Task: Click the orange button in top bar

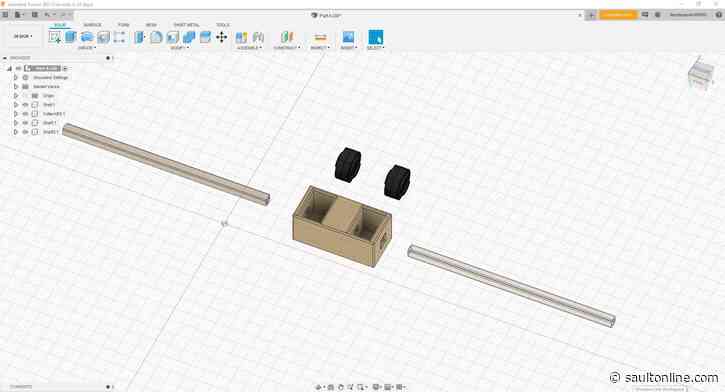Action: (x=618, y=15)
